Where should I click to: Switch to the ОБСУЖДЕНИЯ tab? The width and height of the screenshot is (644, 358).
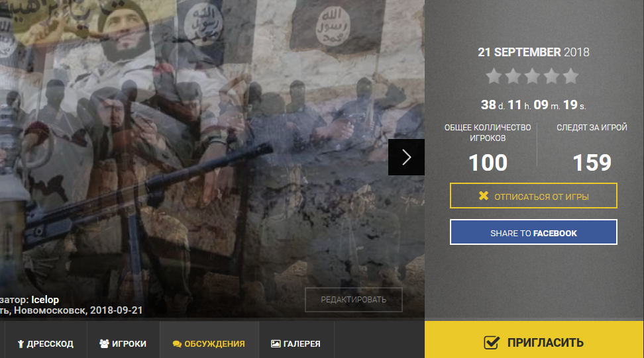coord(209,343)
